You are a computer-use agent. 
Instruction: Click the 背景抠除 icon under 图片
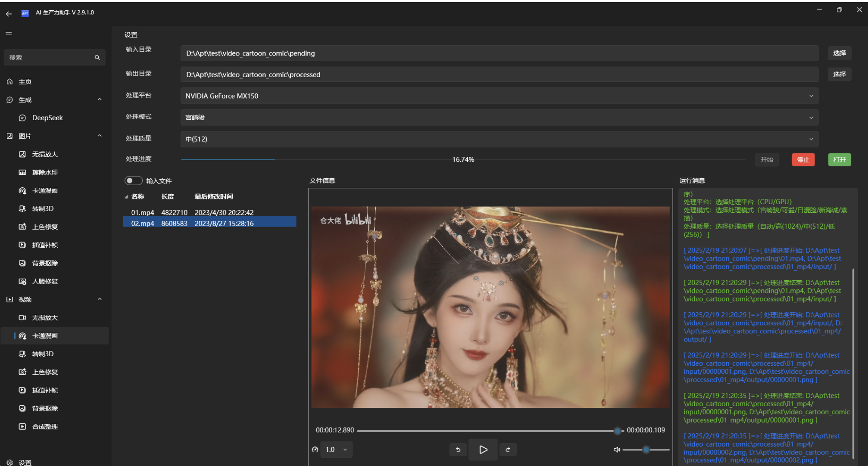coord(22,263)
